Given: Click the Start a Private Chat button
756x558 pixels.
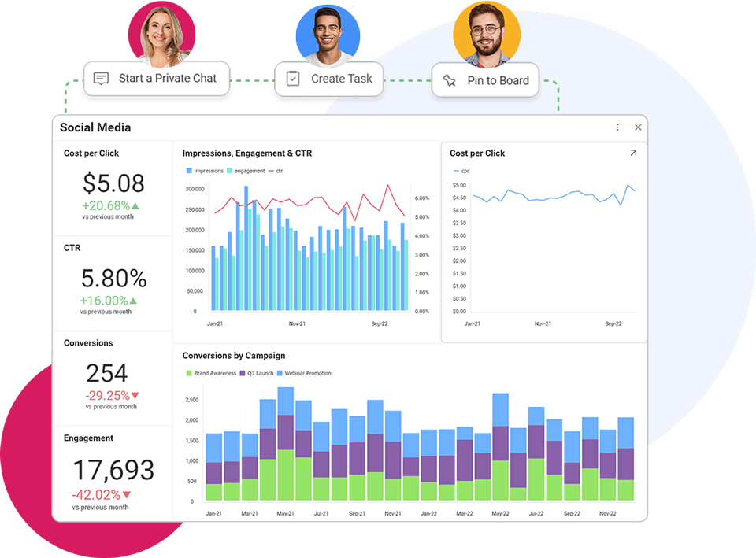Looking at the screenshot, I should [x=156, y=79].
